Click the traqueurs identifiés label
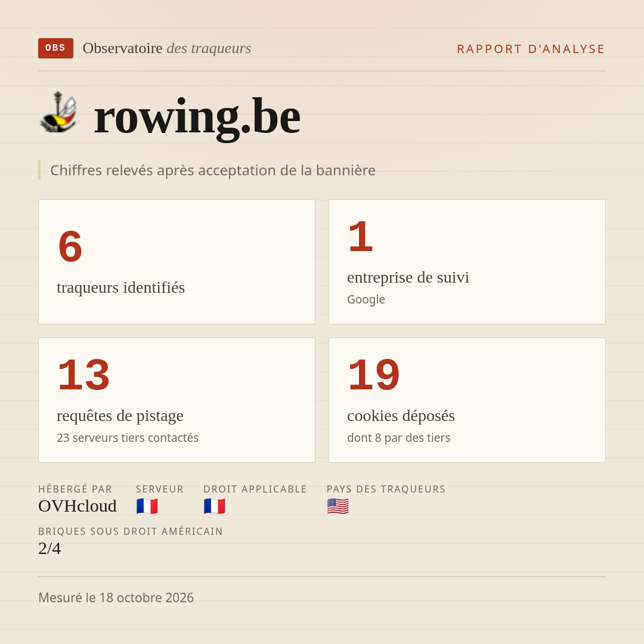This screenshot has width=644, height=644. click(120, 287)
